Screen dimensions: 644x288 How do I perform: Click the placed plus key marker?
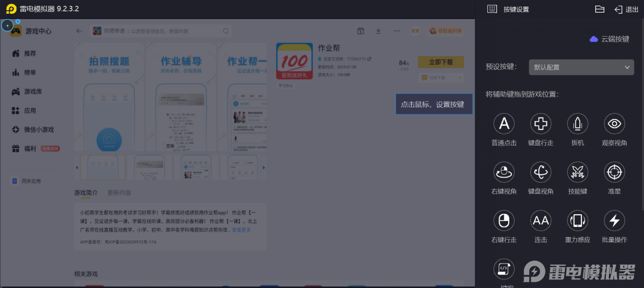click(x=7, y=25)
